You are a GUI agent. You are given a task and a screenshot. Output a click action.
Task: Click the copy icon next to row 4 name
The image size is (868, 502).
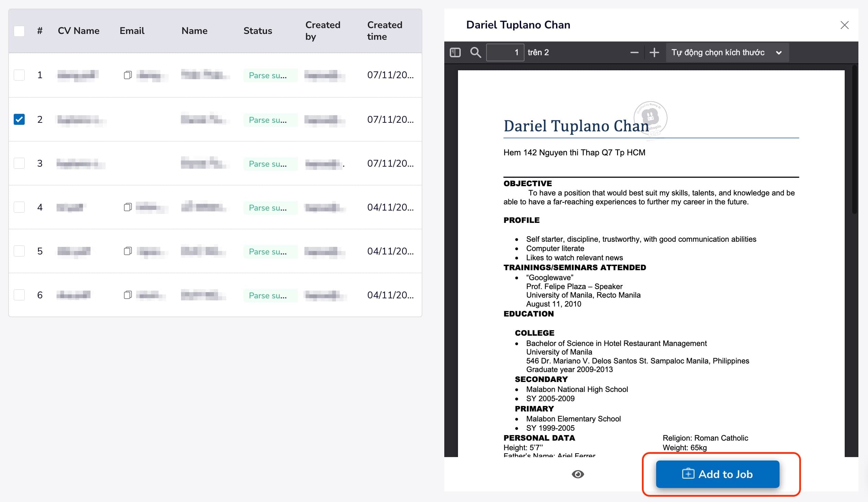click(127, 207)
